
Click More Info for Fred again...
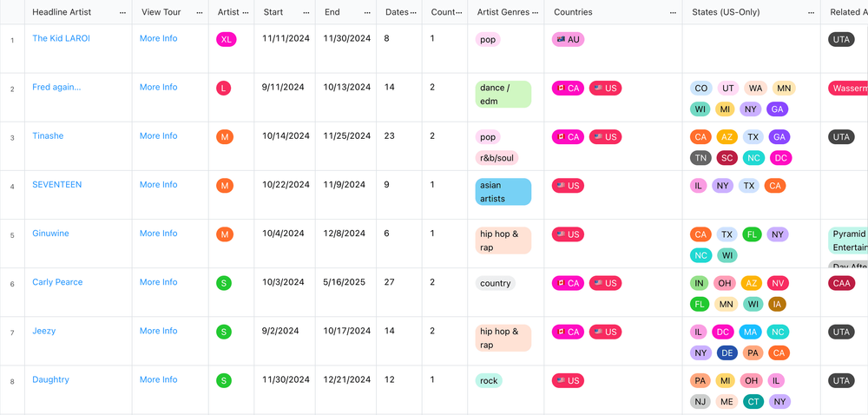pyautogui.click(x=158, y=87)
